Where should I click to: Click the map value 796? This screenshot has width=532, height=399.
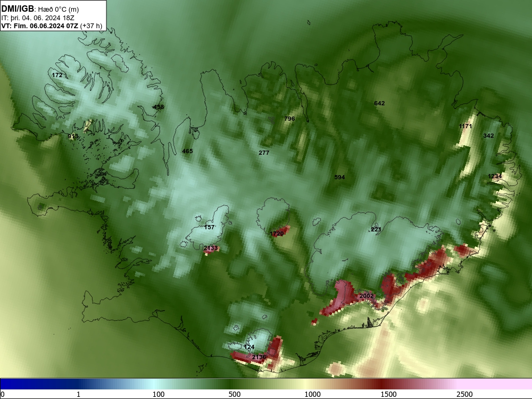[289, 119]
